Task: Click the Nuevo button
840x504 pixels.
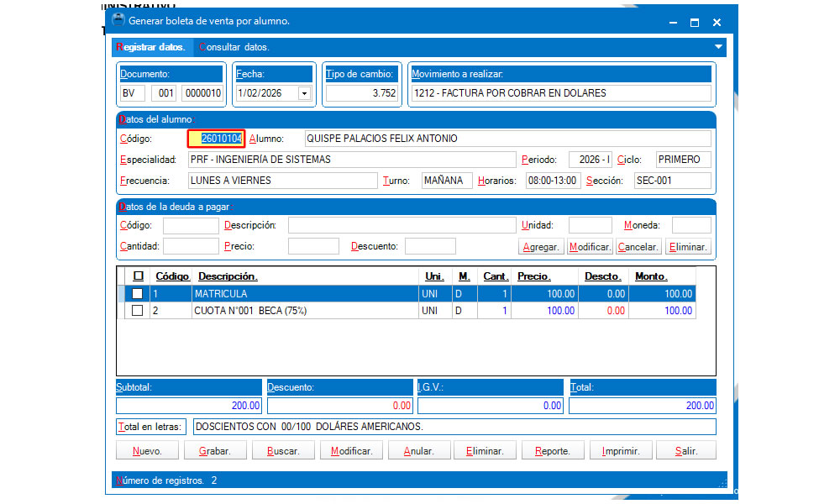Action: (147, 450)
